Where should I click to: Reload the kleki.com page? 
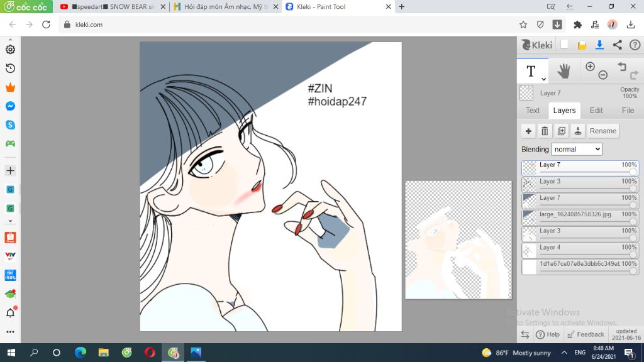click(46, 25)
